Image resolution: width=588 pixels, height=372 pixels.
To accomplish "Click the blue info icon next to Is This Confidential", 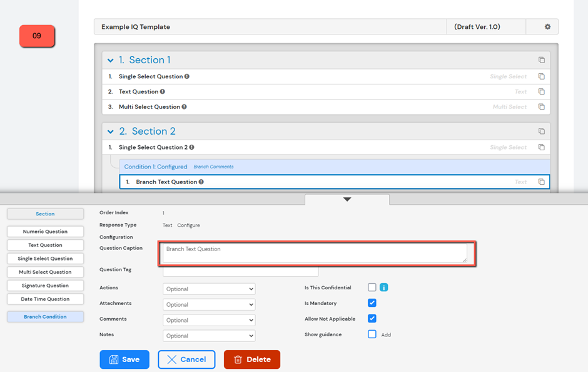I will pyautogui.click(x=384, y=287).
